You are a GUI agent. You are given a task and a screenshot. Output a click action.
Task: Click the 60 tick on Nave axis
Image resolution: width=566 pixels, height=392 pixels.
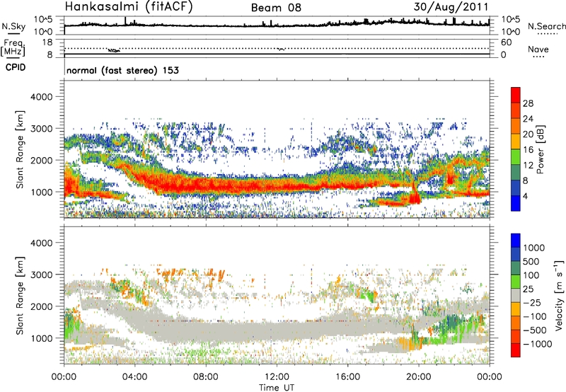coord(506,42)
